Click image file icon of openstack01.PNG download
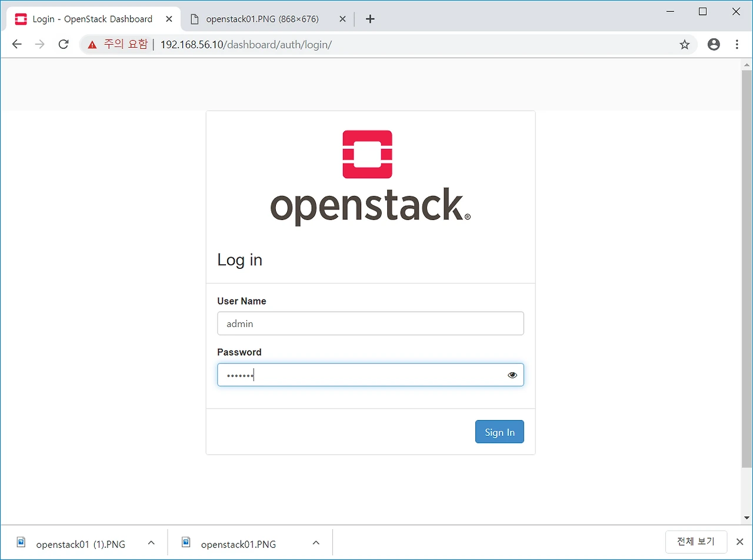The width and height of the screenshot is (753, 560). tap(186, 542)
